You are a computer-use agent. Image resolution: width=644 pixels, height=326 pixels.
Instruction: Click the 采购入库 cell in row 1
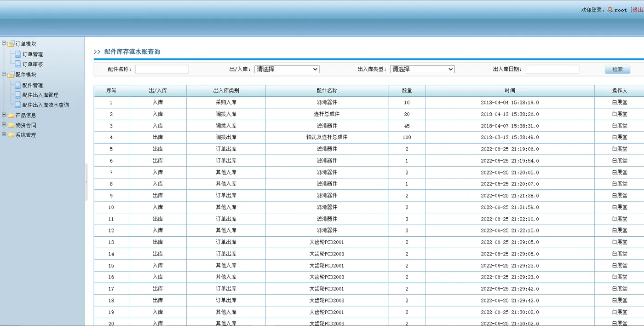(x=226, y=102)
